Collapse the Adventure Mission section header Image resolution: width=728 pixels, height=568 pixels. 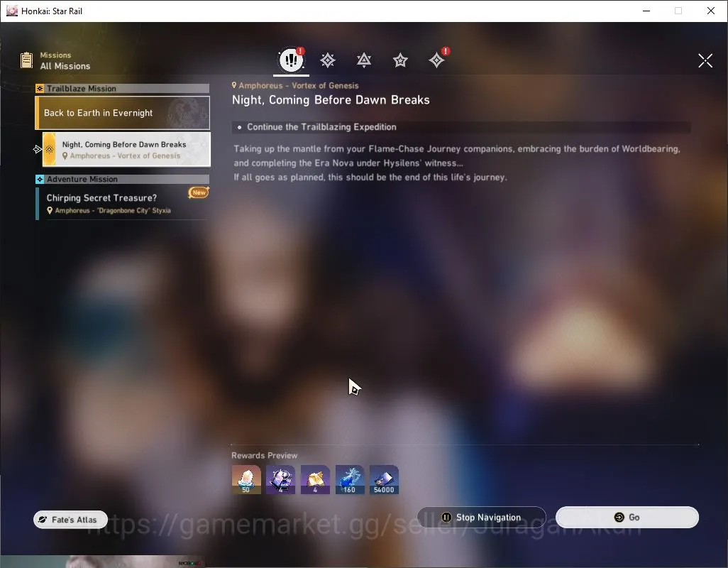coord(123,179)
